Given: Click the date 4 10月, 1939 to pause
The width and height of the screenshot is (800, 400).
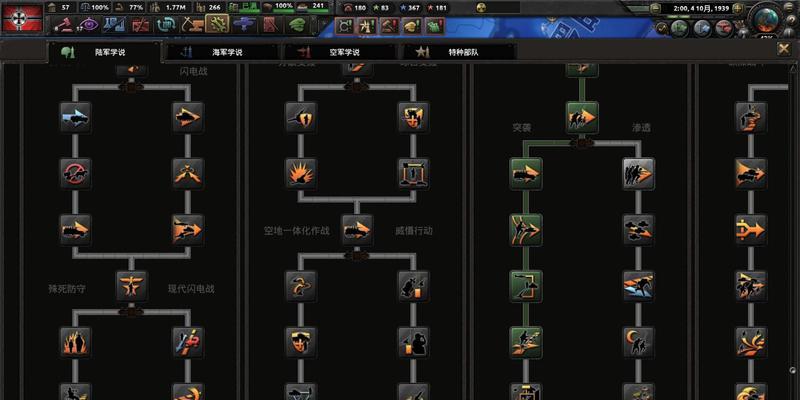Looking at the screenshot, I should click(x=701, y=8).
